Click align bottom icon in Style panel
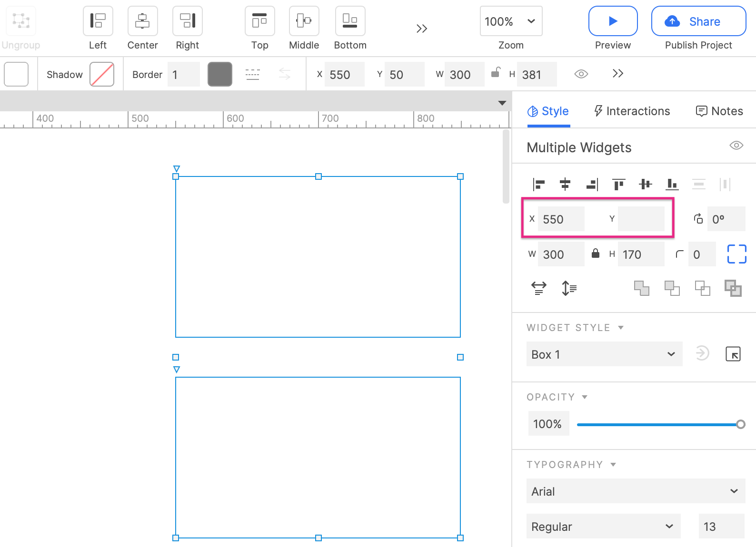Viewport: 756px width, 547px height. [x=672, y=184]
